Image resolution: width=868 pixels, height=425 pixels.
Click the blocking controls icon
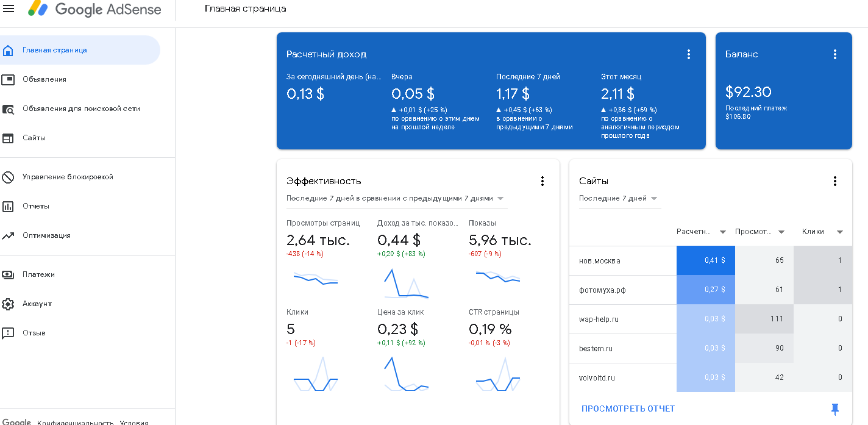pyautogui.click(x=8, y=177)
